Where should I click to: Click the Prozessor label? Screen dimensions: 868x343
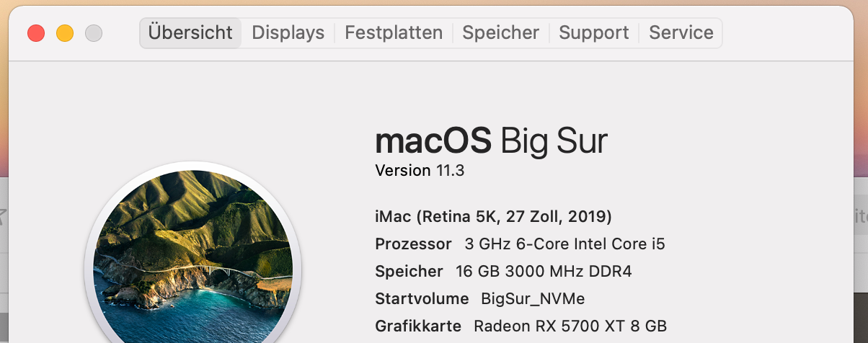tap(413, 244)
